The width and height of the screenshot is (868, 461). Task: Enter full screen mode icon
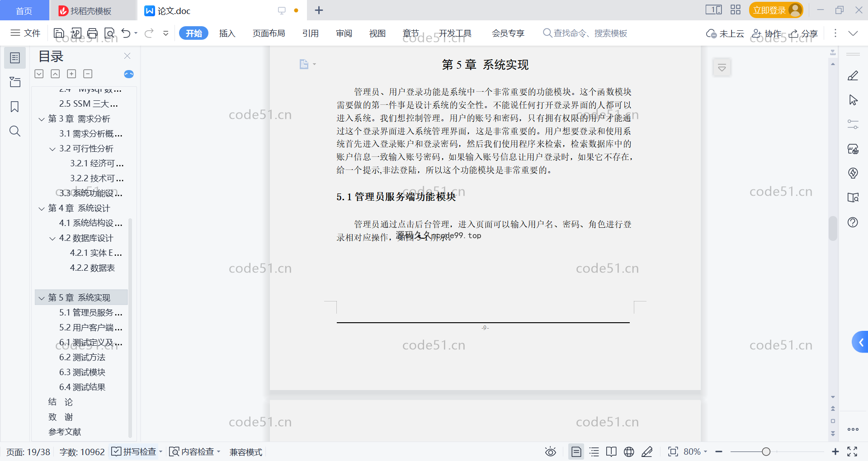click(x=852, y=452)
